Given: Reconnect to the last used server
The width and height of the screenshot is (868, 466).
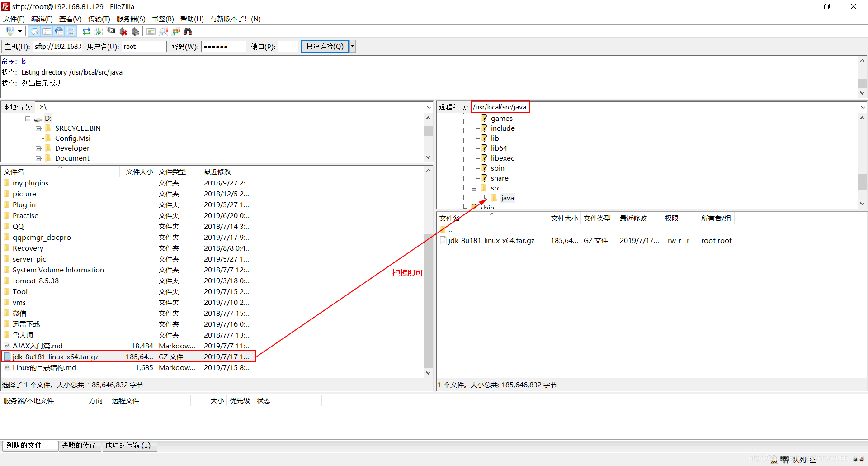Looking at the screenshot, I should (x=136, y=31).
